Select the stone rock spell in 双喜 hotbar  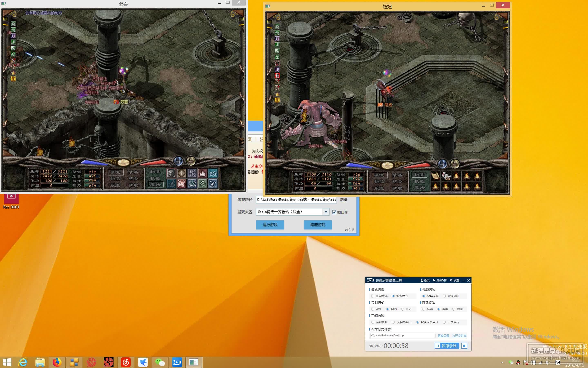[x=171, y=173]
